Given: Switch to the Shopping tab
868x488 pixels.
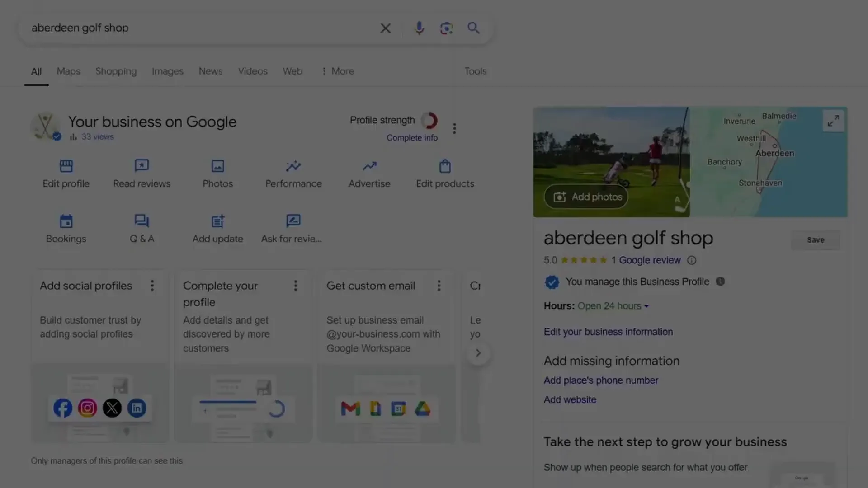Looking at the screenshot, I should click(x=116, y=71).
